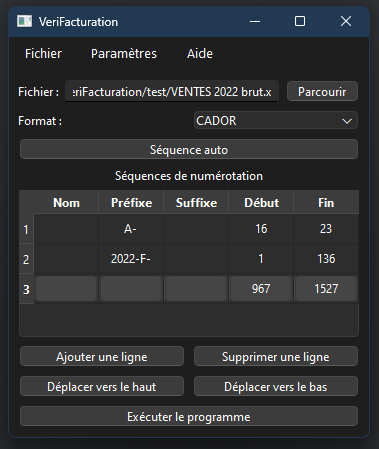Viewport: 379px width, 449px height.
Task: Click the prefix cell 2022-F-
Action: 131,259
